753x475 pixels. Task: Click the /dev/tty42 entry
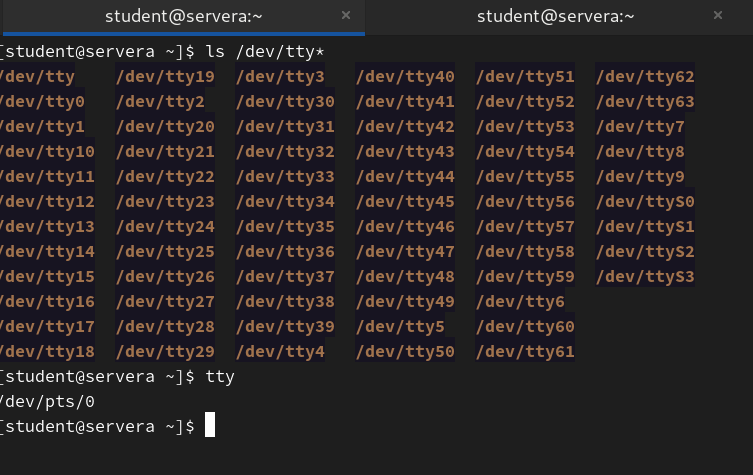405,126
